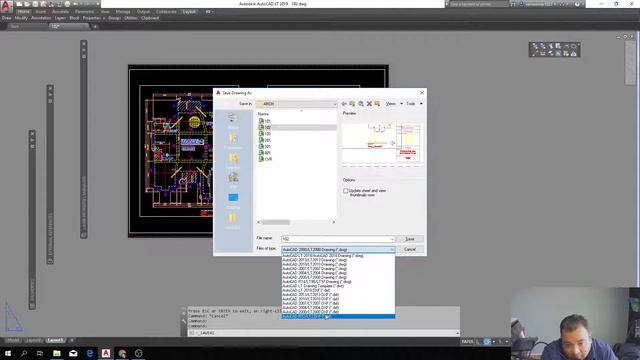The image size is (640, 360).
Task: Open Chrome from taskbar
Action: [122, 353]
